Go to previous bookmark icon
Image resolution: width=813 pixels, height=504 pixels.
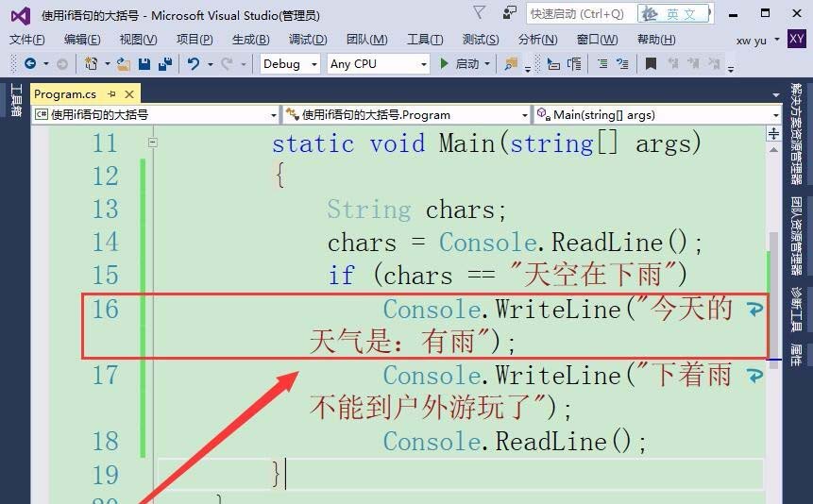point(673,64)
